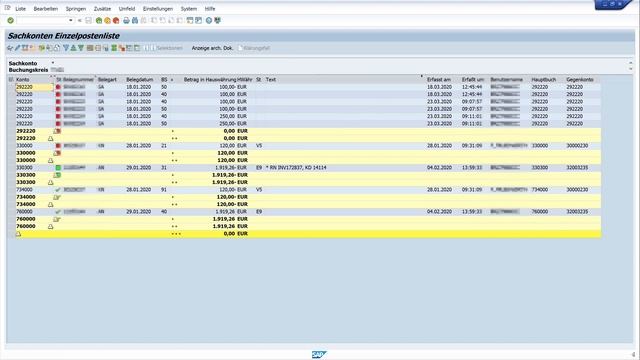Collapse the 330300 account total triangle
Image resolution: width=640 pixels, height=360 pixels.
(x=51, y=182)
